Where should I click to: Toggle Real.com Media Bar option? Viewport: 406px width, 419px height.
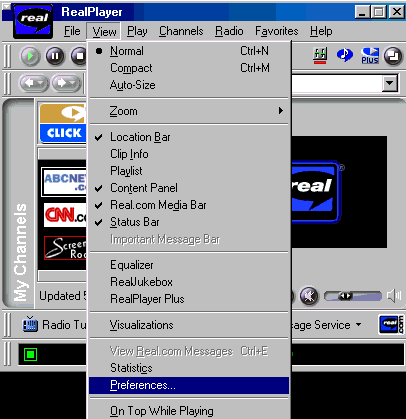189,205
